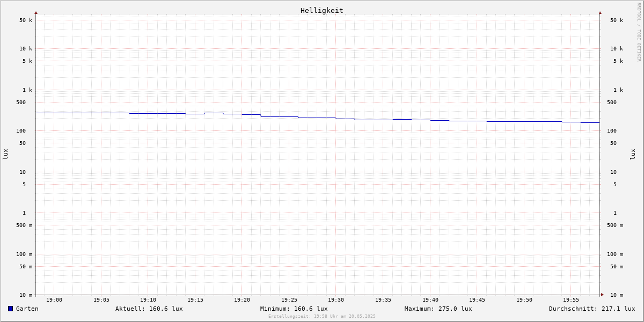
Task: Click the rotated 'lux' label on right axis
Action: (633, 155)
